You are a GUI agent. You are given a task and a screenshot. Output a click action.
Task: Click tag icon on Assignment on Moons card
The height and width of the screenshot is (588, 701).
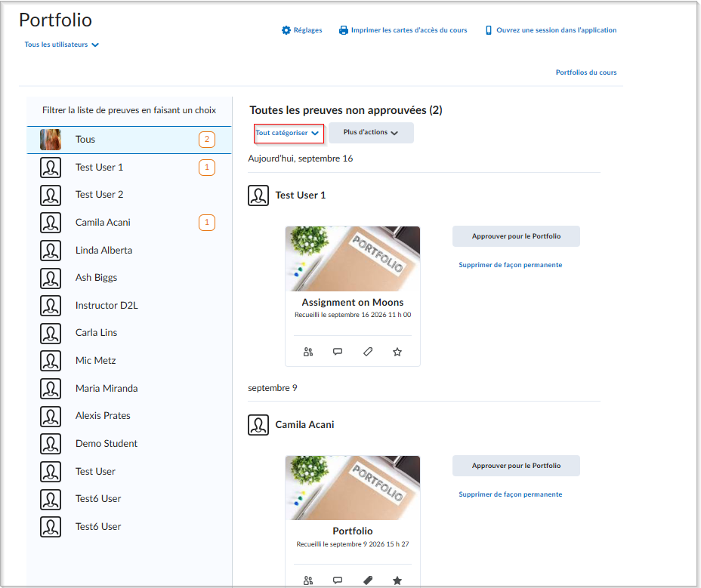(x=367, y=352)
